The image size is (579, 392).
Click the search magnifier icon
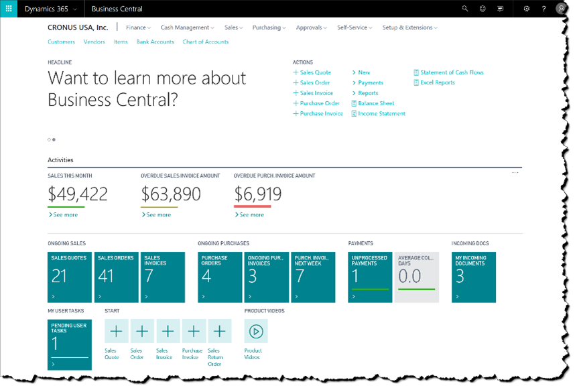(x=465, y=9)
